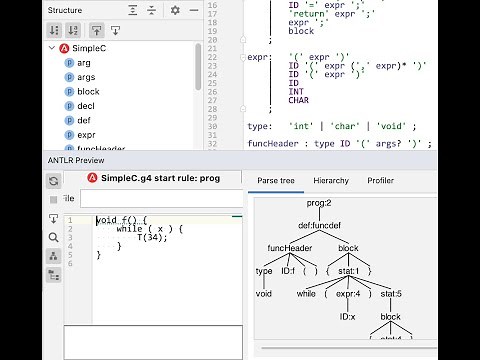Click the parse tree horizontal scrollbar

click(349, 348)
